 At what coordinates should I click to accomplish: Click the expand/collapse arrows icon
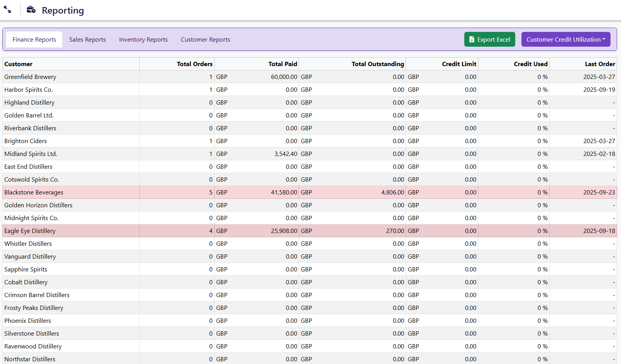pyautogui.click(x=7, y=10)
